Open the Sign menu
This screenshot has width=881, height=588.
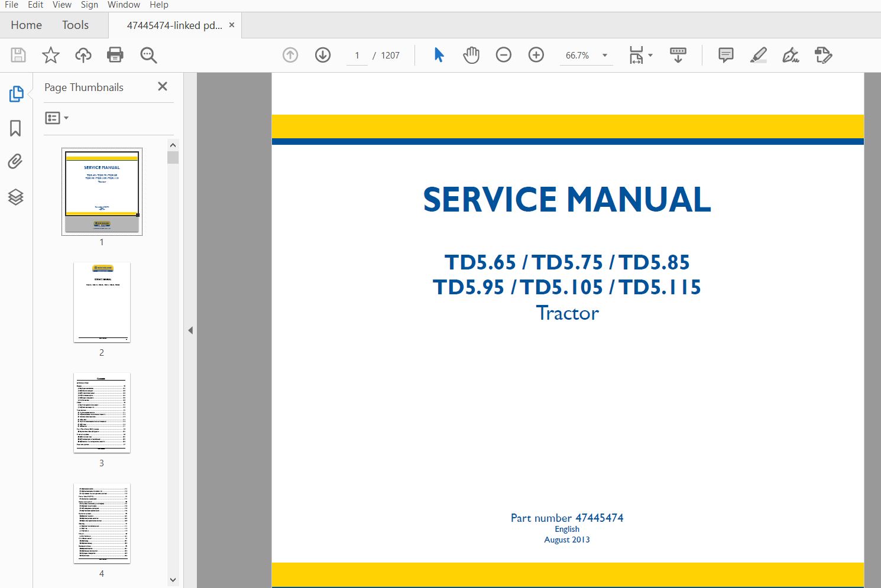pos(89,5)
